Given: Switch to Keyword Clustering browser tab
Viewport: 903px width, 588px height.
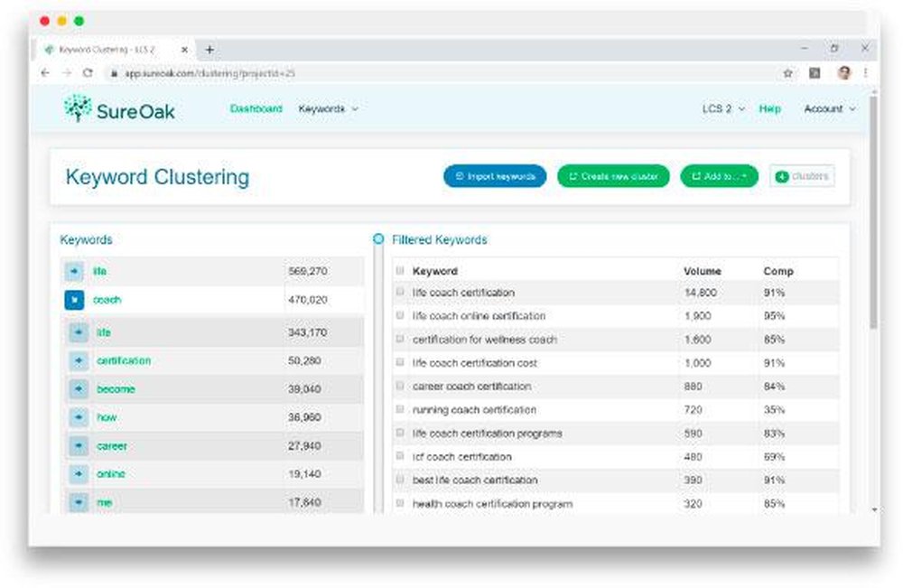Looking at the screenshot, I should point(116,50).
